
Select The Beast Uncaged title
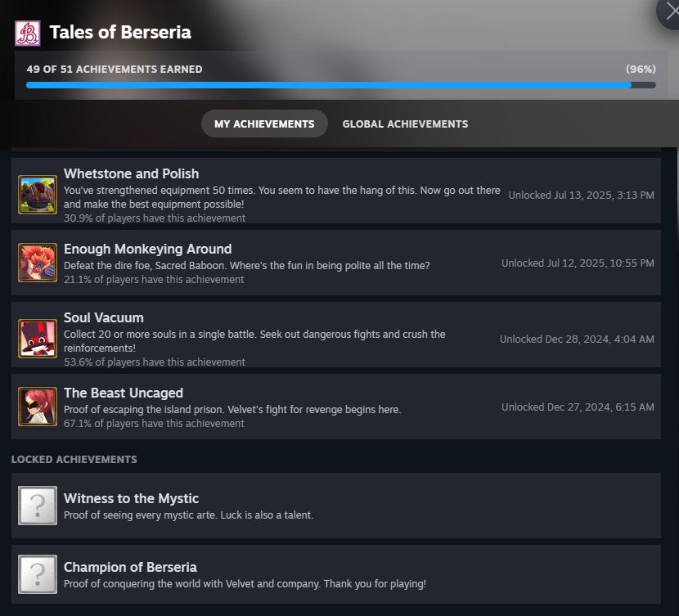(x=124, y=393)
